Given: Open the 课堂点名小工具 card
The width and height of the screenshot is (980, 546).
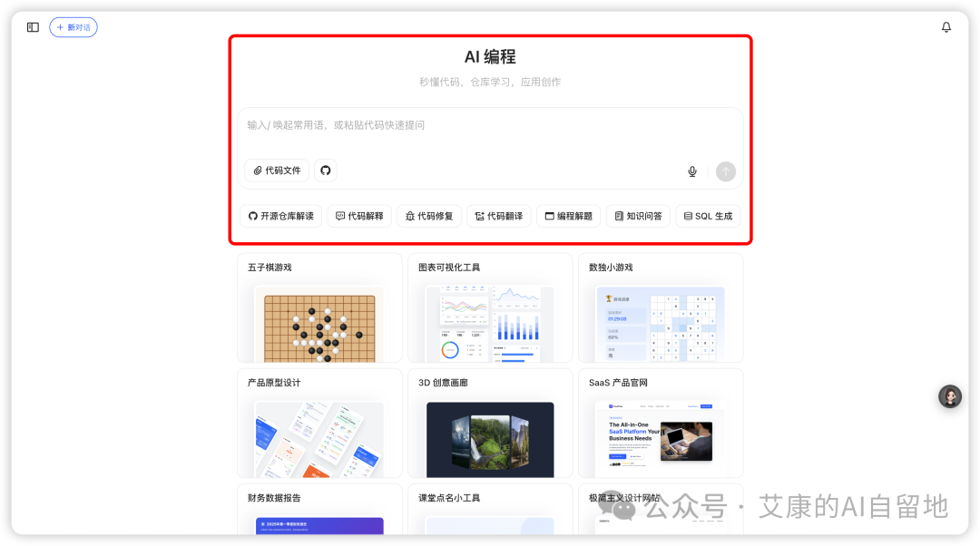Looking at the screenshot, I should click(490, 509).
